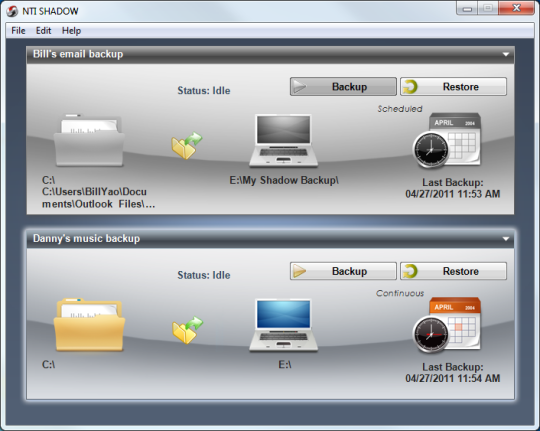Open the Continuous calendar clock in Danny's music backup
This screenshot has width=540, height=431.
[447, 325]
